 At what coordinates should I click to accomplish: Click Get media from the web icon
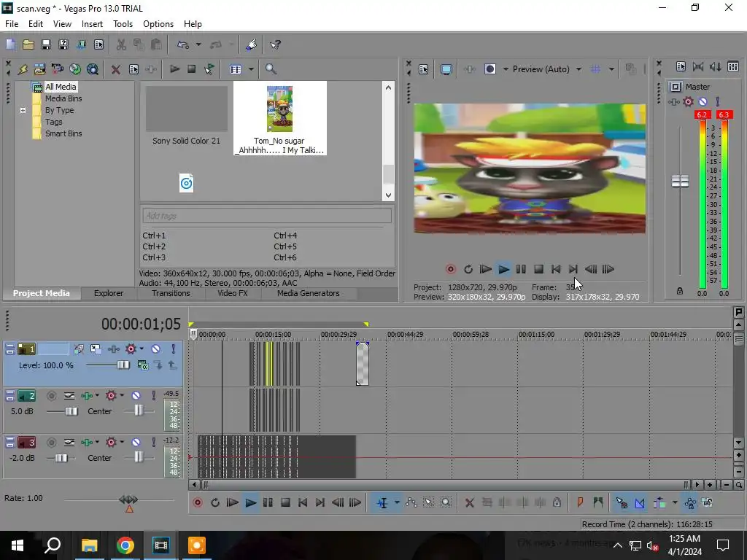tap(93, 69)
